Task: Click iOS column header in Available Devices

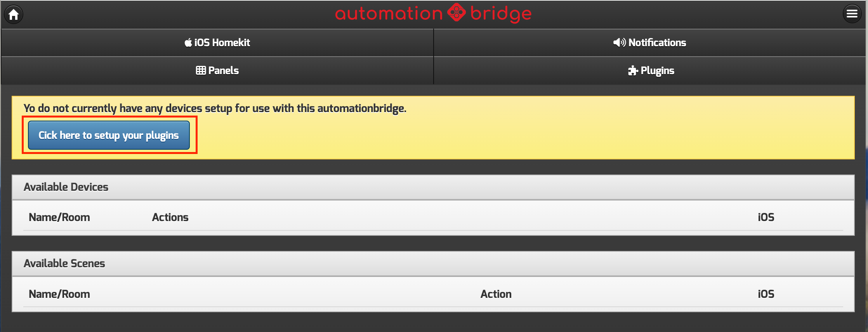Action: click(766, 217)
